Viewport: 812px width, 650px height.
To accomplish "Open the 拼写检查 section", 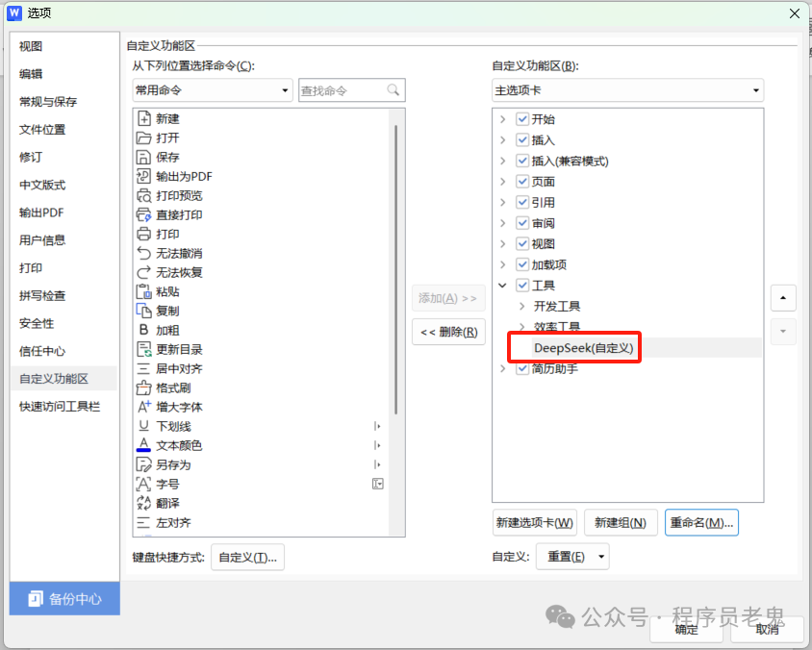I will pyautogui.click(x=42, y=295).
